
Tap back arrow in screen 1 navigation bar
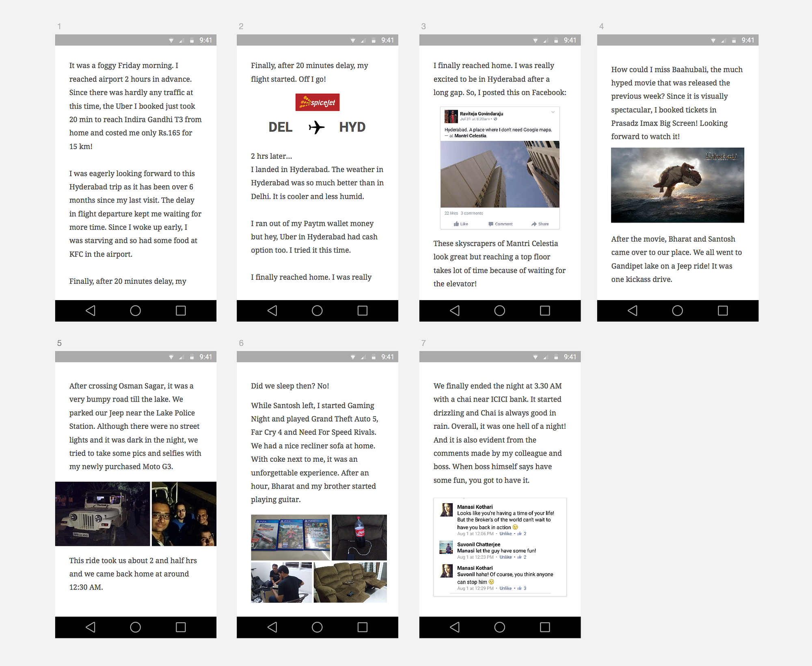coord(91,311)
